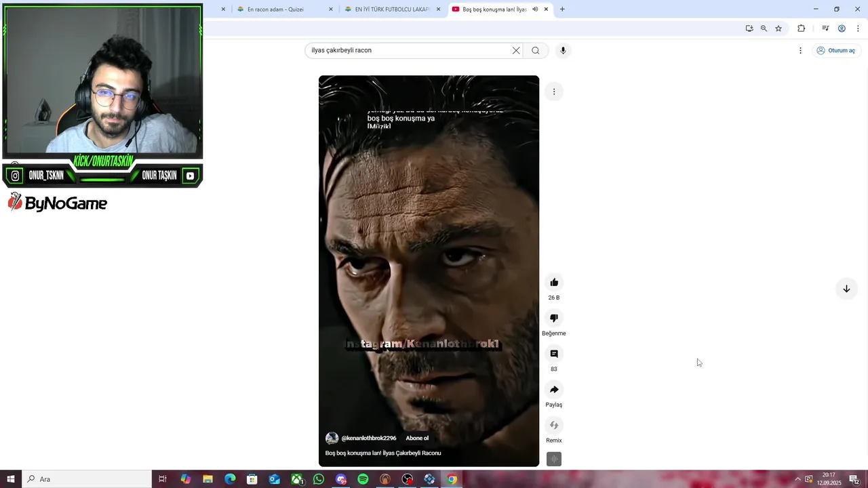This screenshot has width=868, height=488.
Task: Dislike the Short with thumbs down
Action: coord(554,318)
